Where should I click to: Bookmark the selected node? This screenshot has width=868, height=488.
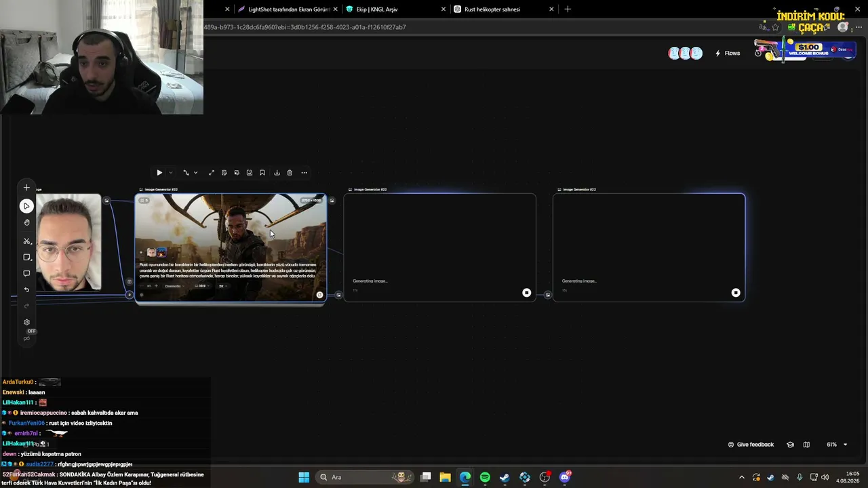click(x=262, y=173)
